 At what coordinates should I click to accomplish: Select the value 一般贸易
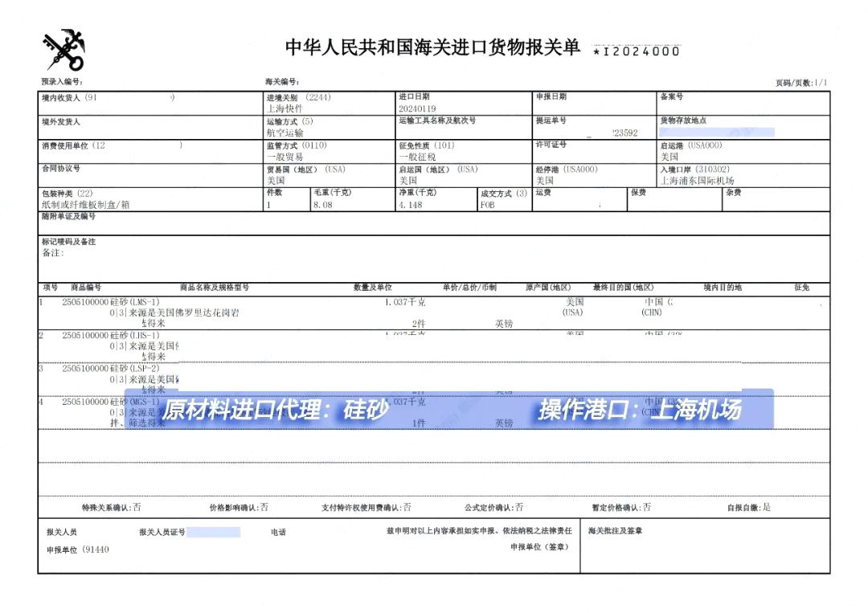285,157
